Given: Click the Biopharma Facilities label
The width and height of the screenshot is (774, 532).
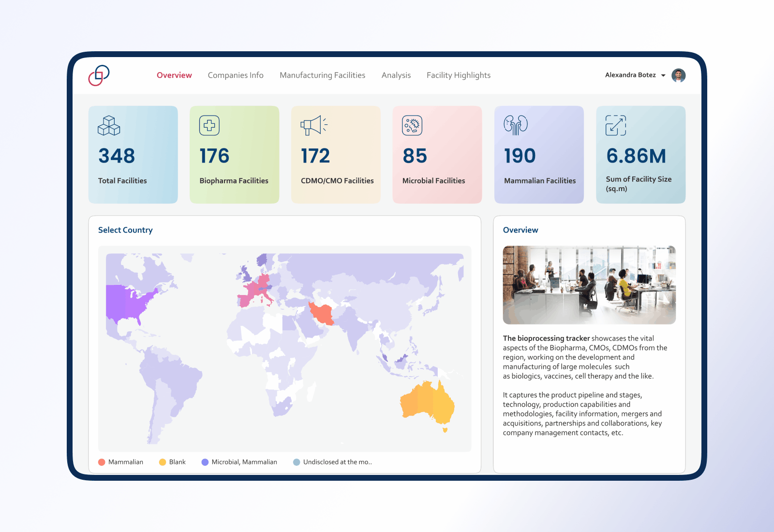Looking at the screenshot, I should (x=234, y=180).
